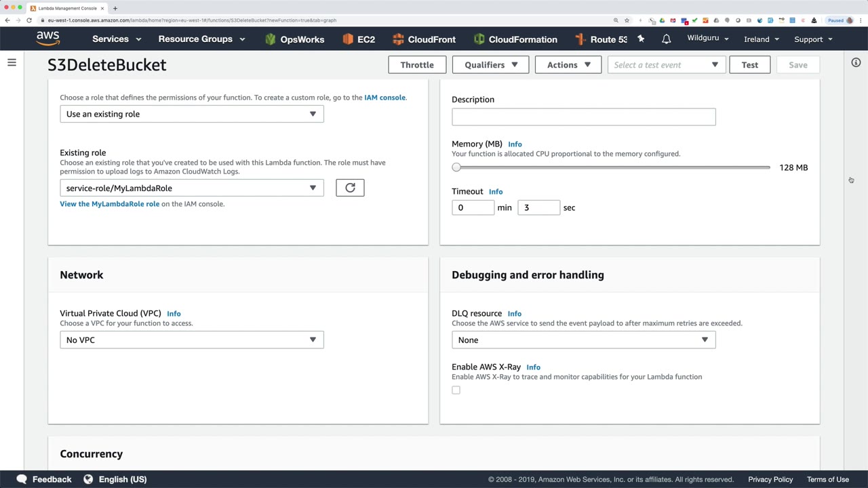Open the Services menu
This screenshot has height=488, width=868.
pos(117,39)
